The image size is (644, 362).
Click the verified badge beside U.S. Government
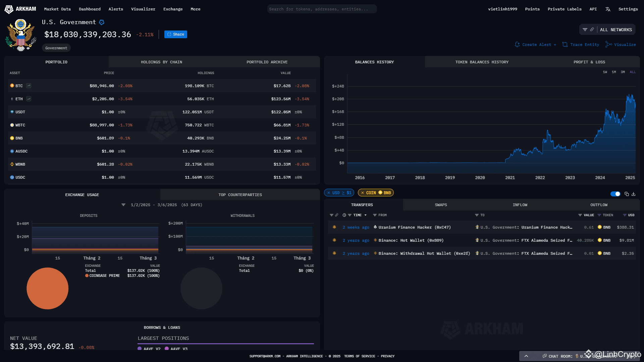(102, 22)
